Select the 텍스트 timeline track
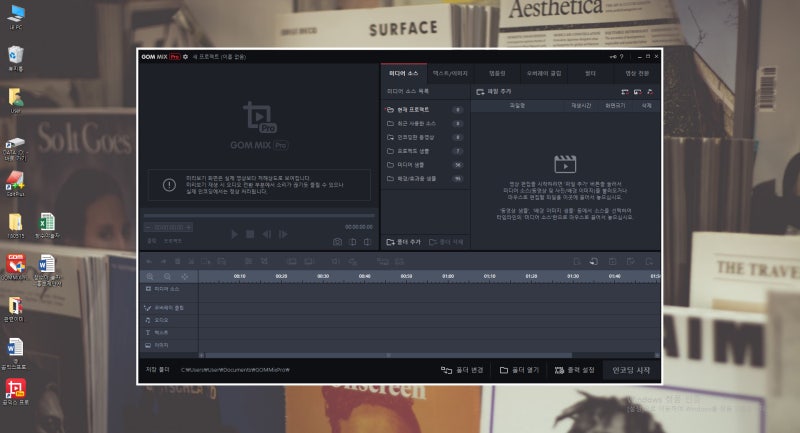The image size is (800, 433). pyautogui.click(x=169, y=333)
